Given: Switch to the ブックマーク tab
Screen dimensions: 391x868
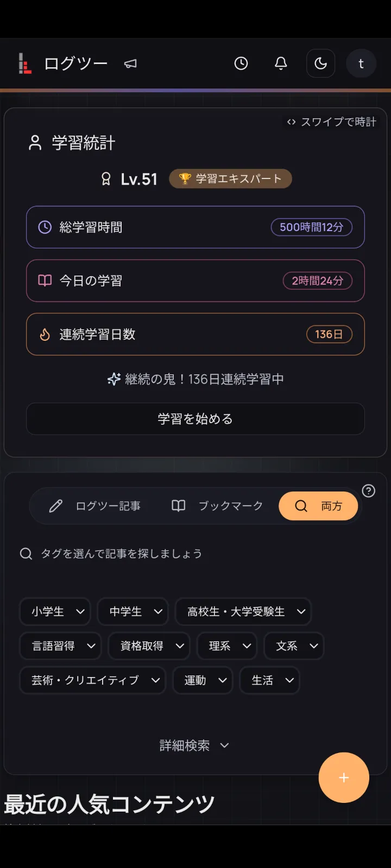Looking at the screenshot, I should point(217,506).
